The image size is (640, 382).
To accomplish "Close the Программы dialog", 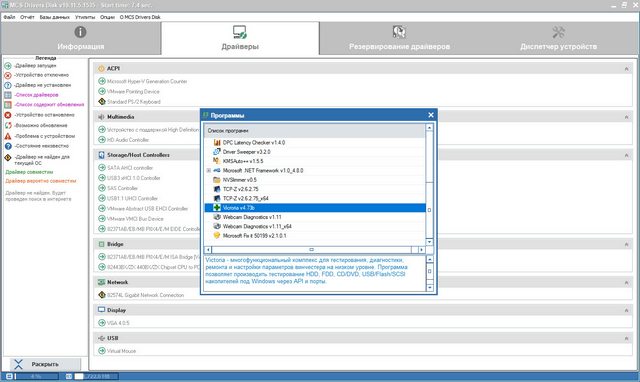I will point(431,115).
